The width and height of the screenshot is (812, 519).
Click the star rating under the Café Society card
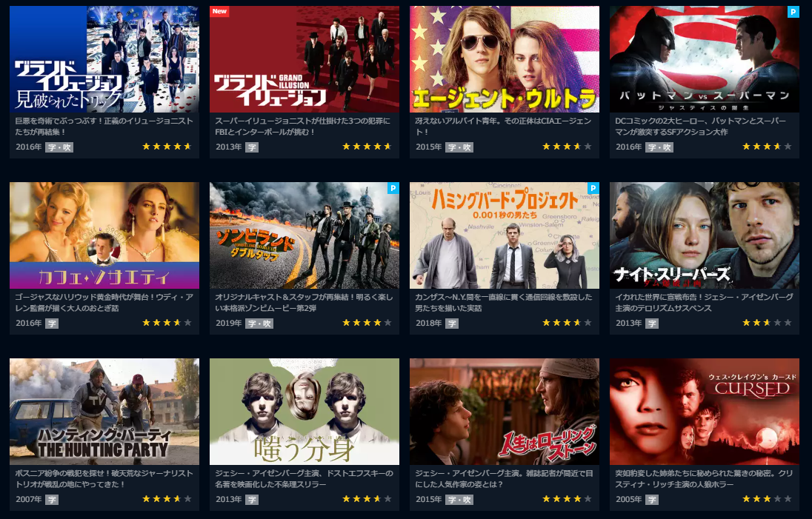pos(167,323)
